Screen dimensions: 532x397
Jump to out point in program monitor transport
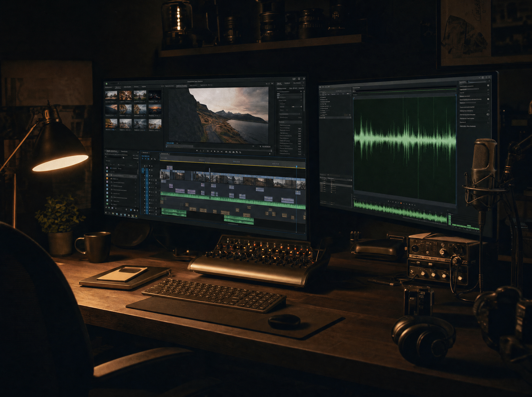coord(222,152)
